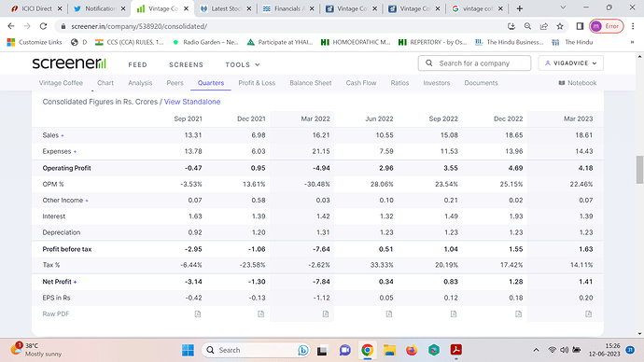644x362 pixels.
Task: Go to Ratios section
Action: pyautogui.click(x=399, y=83)
